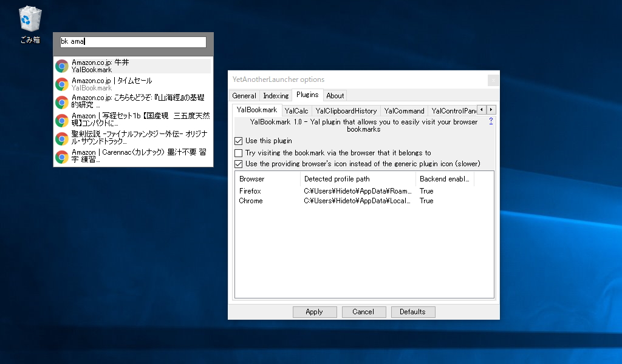Image resolution: width=622 pixels, height=364 pixels.
Task: Uncheck the "Use this plugin" option
Action: click(x=239, y=141)
